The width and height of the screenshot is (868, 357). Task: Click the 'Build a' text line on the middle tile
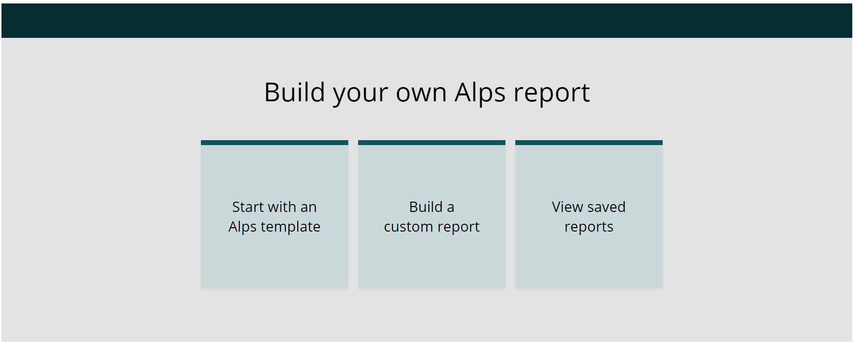(x=431, y=207)
